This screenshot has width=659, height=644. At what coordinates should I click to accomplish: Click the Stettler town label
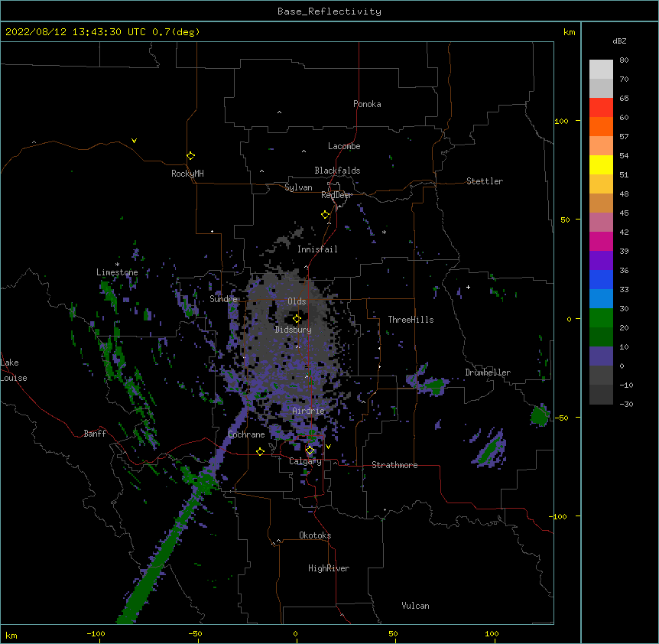485,181
